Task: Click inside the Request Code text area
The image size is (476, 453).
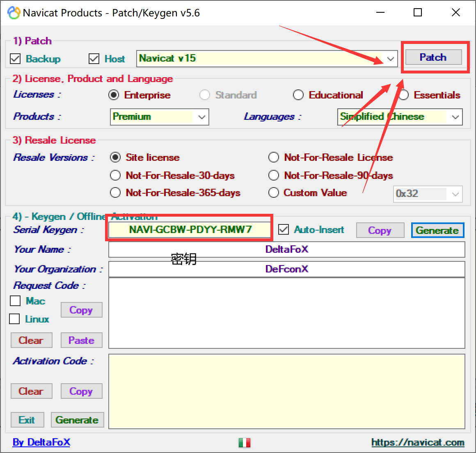Action: tap(286, 313)
